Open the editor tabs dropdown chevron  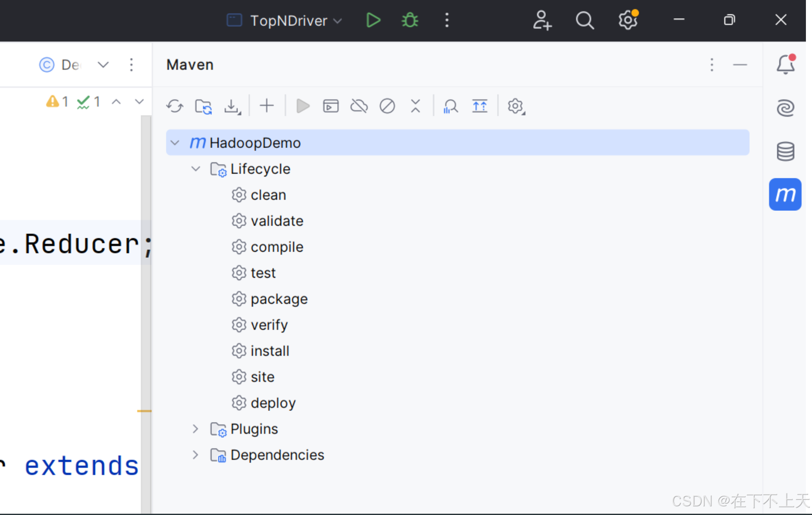tap(103, 65)
